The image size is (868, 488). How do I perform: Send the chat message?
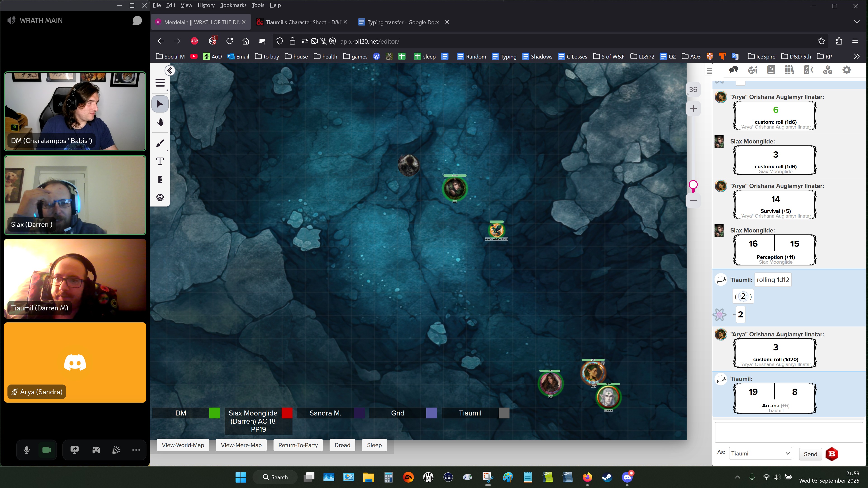810,454
